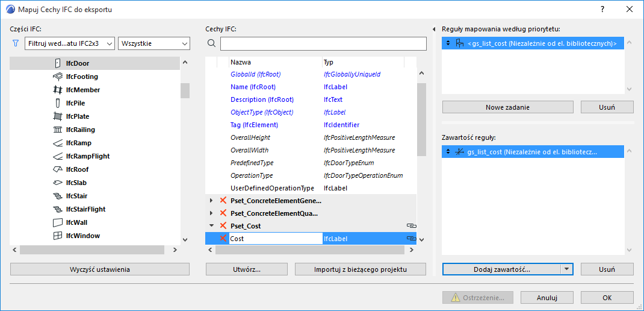The width and height of the screenshot is (644, 311).
Task: Select the IfcRailing element icon
Action: pyautogui.click(x=58, y=130)
